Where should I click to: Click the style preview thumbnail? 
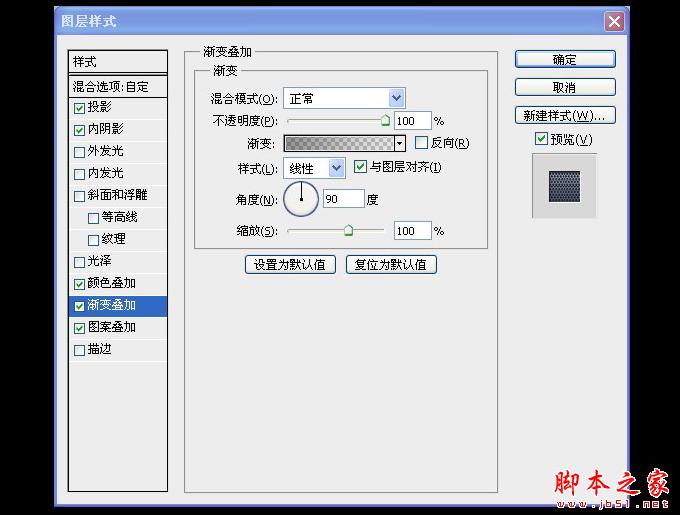564,186
